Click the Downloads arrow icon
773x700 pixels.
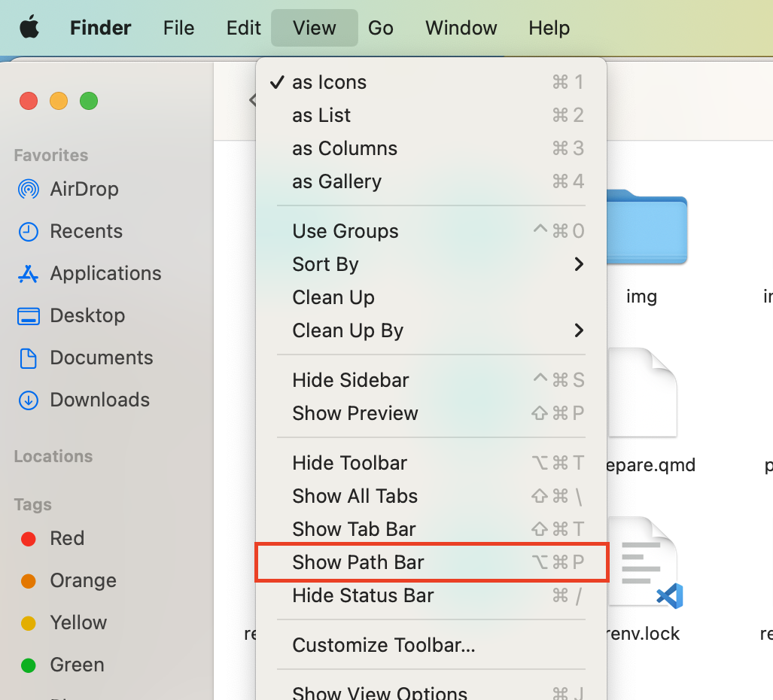tap(29, 400)
